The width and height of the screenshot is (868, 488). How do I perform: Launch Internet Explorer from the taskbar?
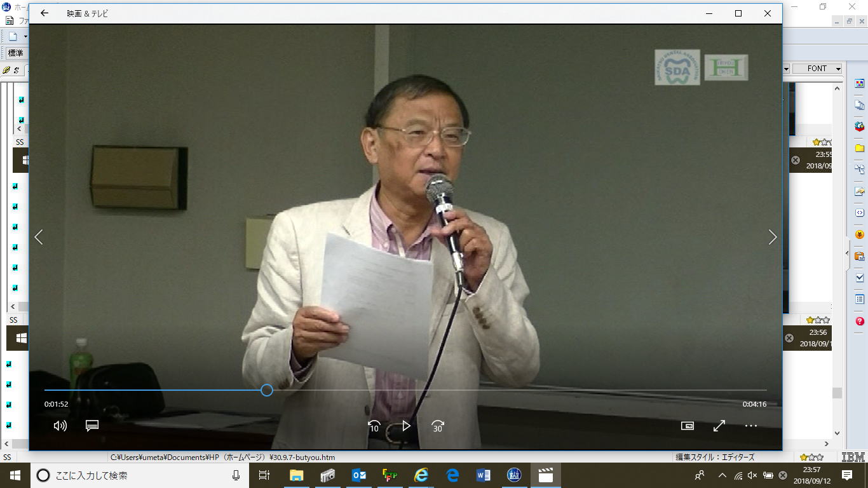(x=421, y=475)
